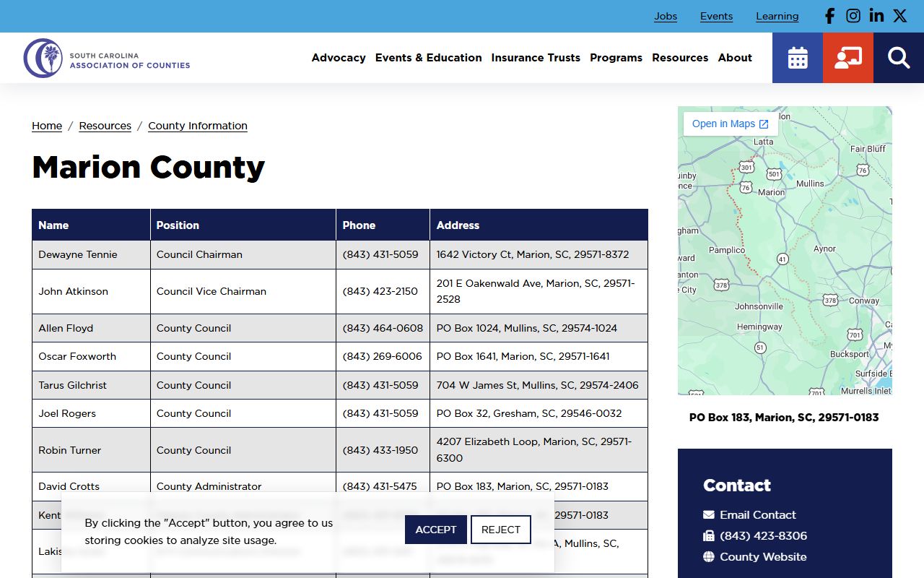Open the Resources menu
This screenshot has height=578, width=924.
point(680,58)
